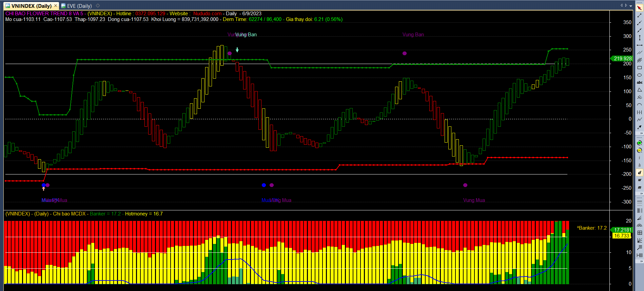Zoom in with the green magnifier
The image size is (644, 291).
(x=640, y=143)
